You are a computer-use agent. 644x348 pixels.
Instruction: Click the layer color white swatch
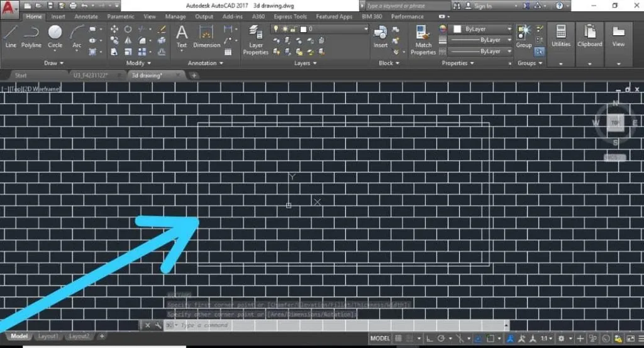303,29
